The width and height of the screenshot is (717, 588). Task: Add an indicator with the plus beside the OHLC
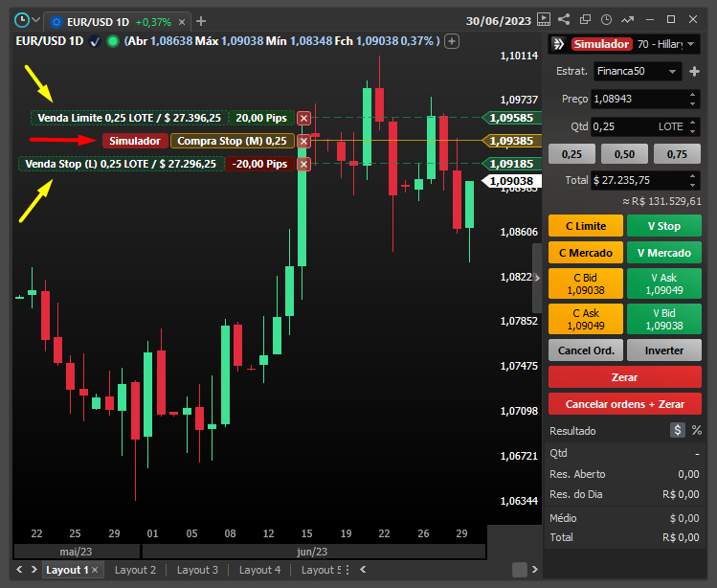click(453, 41)
